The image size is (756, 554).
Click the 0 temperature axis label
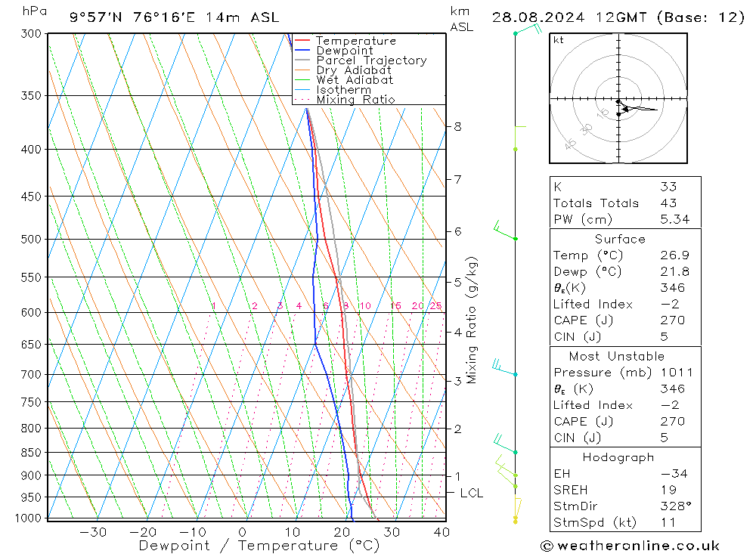pyautogui.click(x=243, y=532)
